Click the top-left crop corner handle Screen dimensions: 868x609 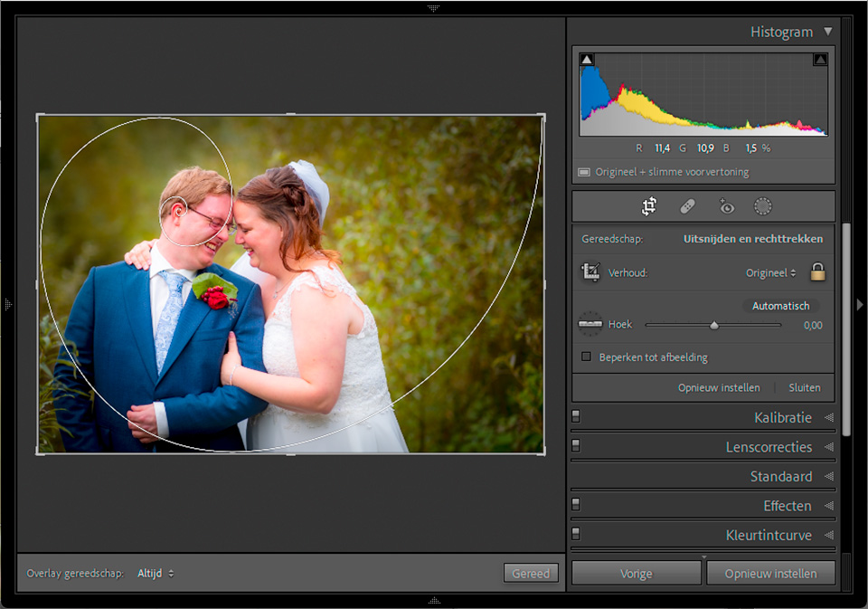38,117
